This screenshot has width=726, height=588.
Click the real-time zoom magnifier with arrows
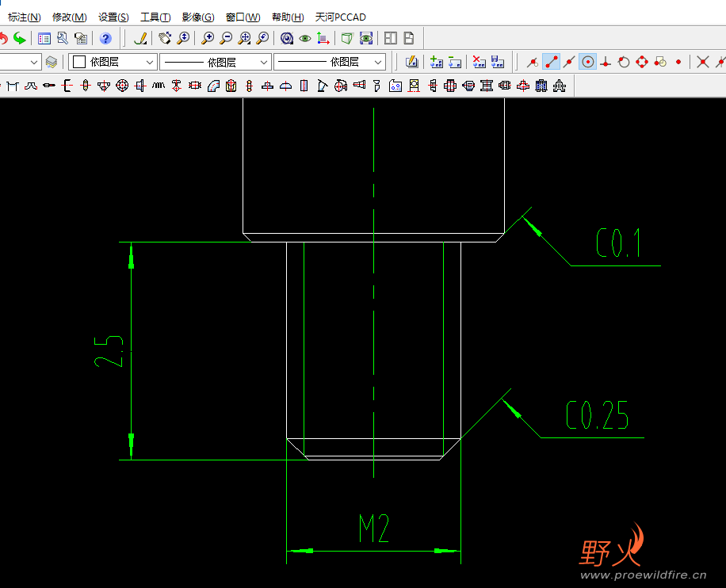(x=183, y=38)
